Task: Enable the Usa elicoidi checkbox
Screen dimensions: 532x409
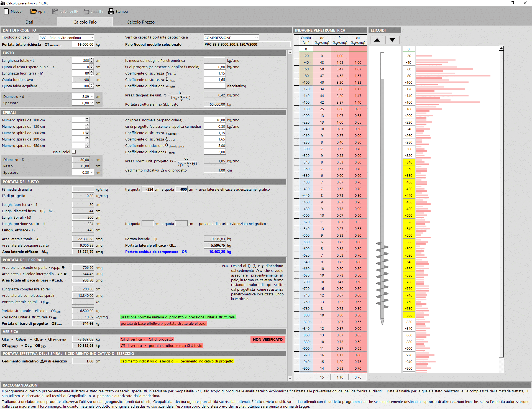Action: coord(74,152)
